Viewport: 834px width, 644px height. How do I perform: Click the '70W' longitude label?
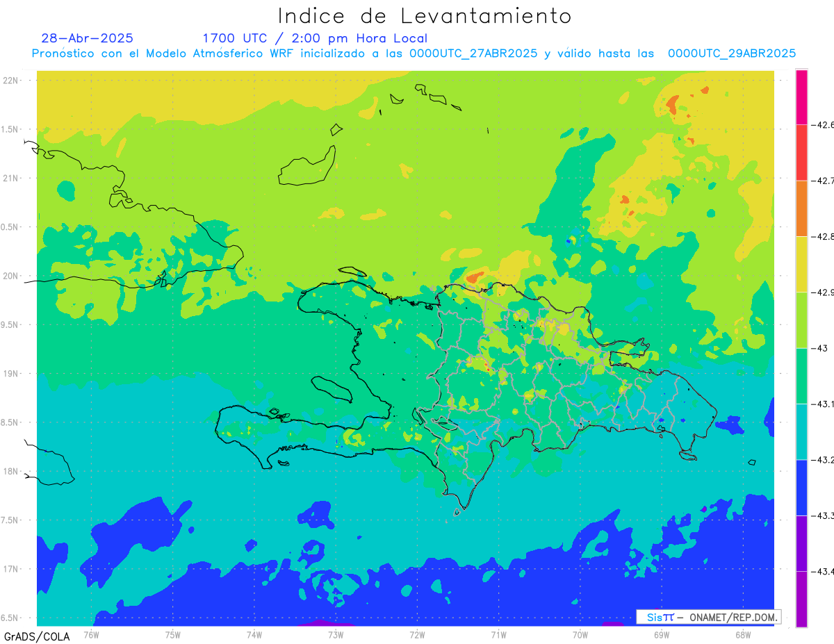[x=580, y=634]
